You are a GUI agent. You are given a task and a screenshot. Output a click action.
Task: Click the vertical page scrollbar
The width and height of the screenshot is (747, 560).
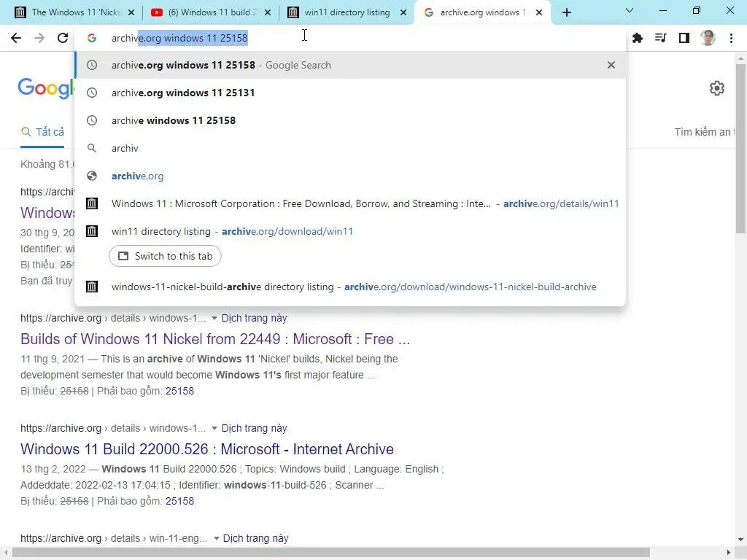tap(740, 149)
